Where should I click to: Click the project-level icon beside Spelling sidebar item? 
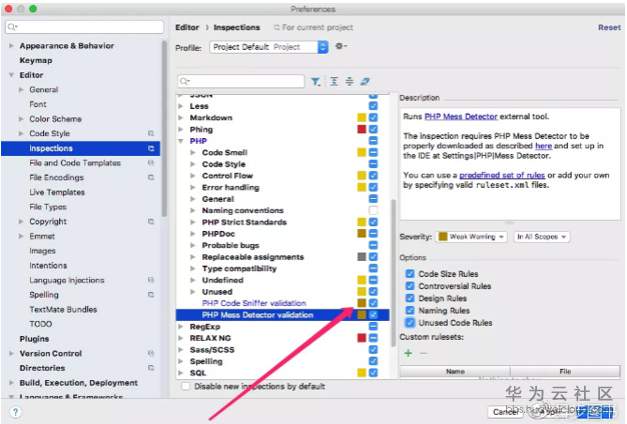pos(151,294)
